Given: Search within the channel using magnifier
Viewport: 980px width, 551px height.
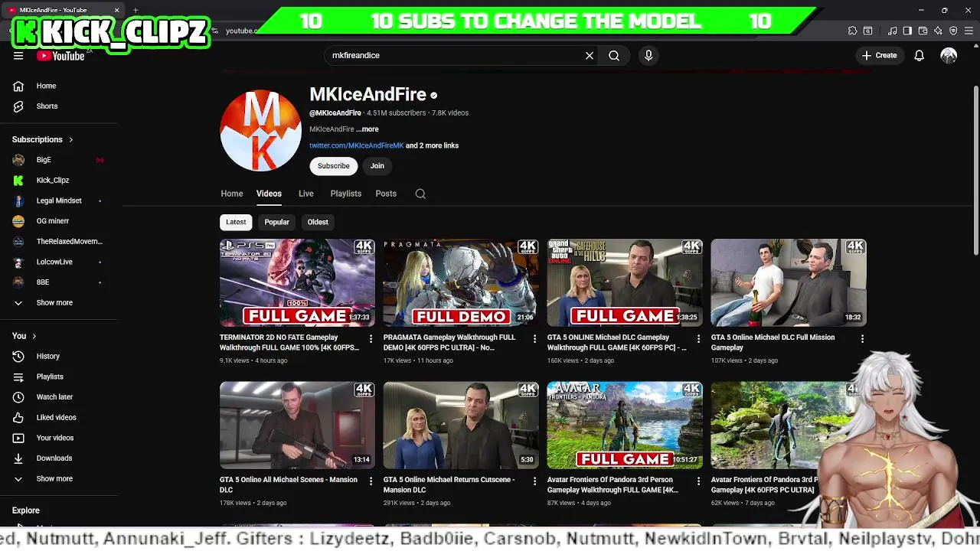Looking at the screenshot, I should (420, 194).
